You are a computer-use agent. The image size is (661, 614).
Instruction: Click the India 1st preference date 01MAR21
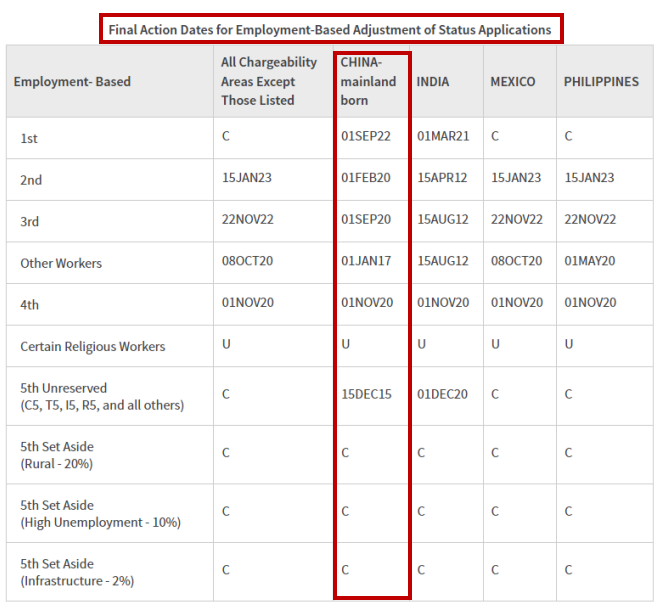click(443, 136)
